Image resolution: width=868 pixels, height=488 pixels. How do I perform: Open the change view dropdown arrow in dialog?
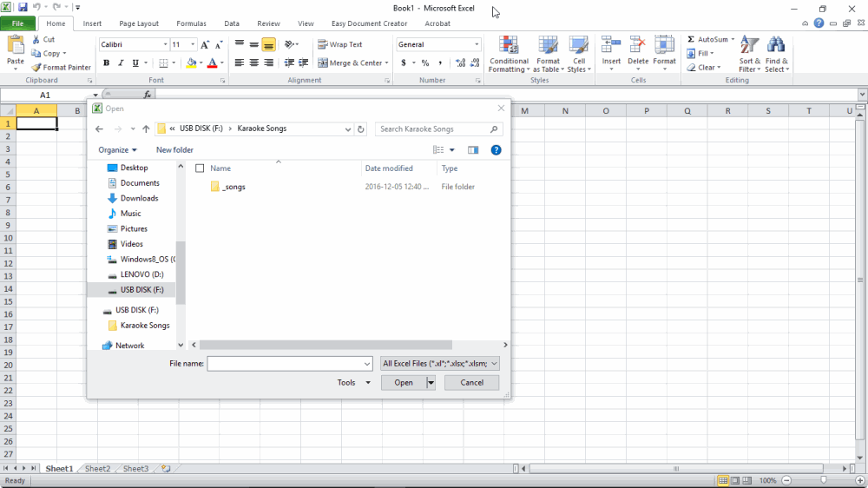[452, 150]
